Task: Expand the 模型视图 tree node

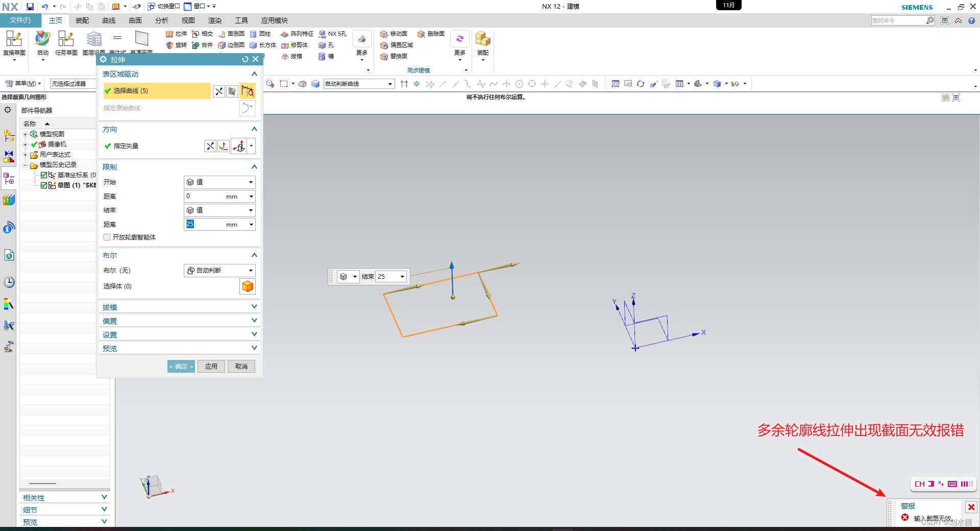Action: (25, 134)
